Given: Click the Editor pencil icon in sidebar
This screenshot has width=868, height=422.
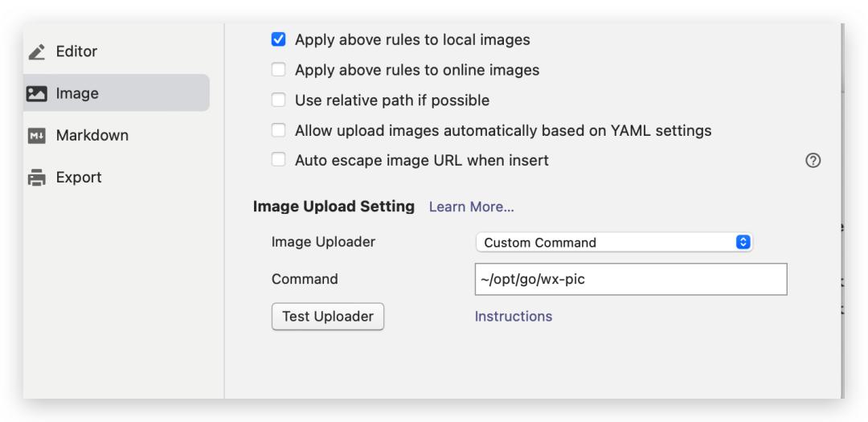Looking at the screenshot, I should pos(37,52).
